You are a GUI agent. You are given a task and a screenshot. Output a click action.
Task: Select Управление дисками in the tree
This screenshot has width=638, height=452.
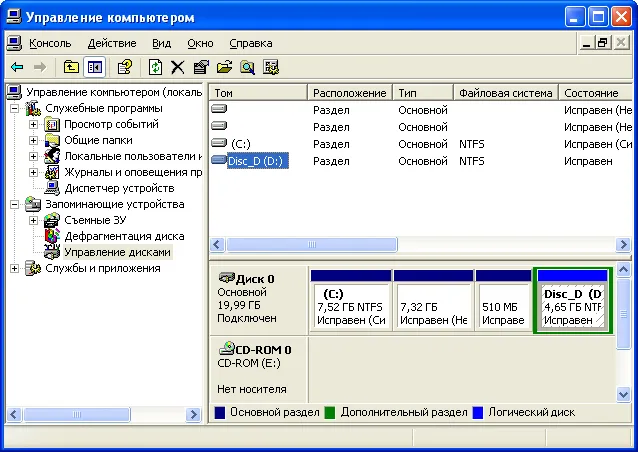pos(118,252)
